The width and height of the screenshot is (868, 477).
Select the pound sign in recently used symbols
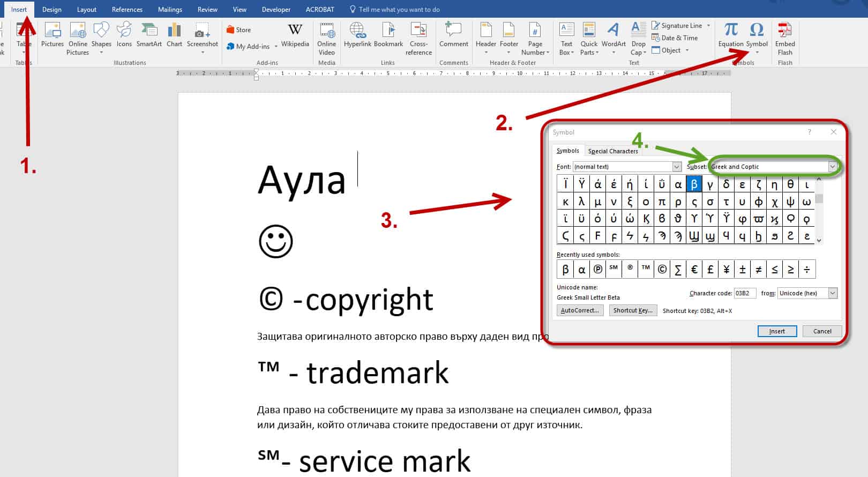pyautogui.click(x=710, y=270)
